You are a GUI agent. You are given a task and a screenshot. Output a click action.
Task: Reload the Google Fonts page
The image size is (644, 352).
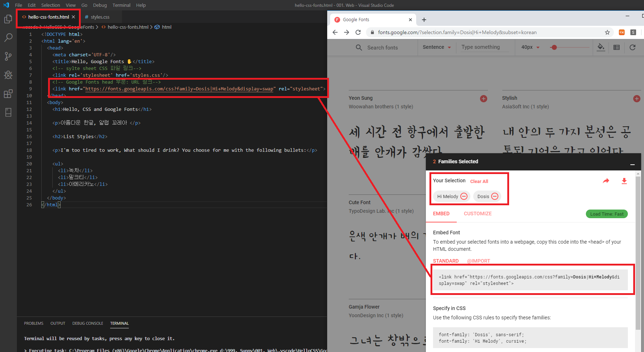pyautogui.click(x=358, y=32)
